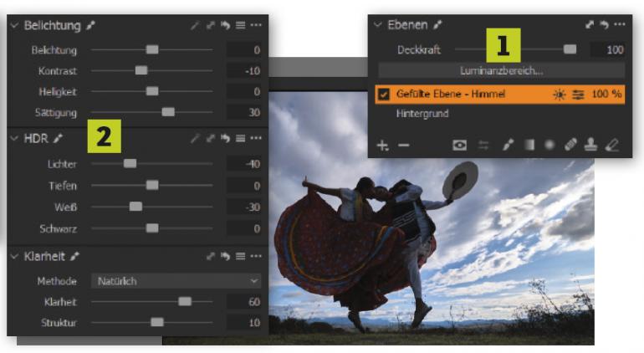The width and height of the screenshot is (644, 353).
Task: Click the healing bandage icon in Ebenen
Action: point(570,145)
